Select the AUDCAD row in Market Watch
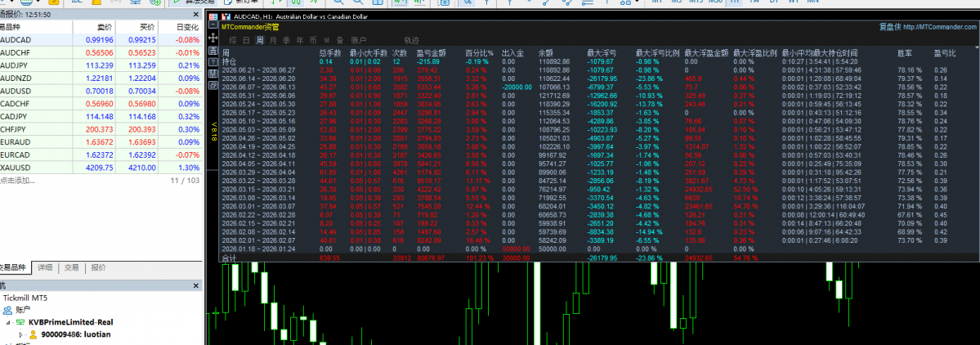Image resolution: width=980 pixels, height=345 pixels. pos(101,40)
